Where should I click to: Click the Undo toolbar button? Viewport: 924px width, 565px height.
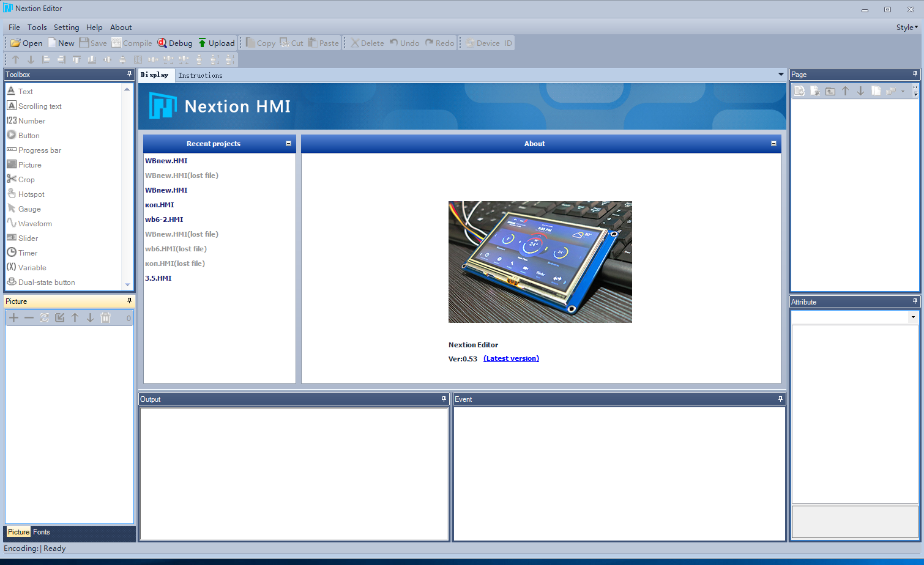(x=404, y=43)
